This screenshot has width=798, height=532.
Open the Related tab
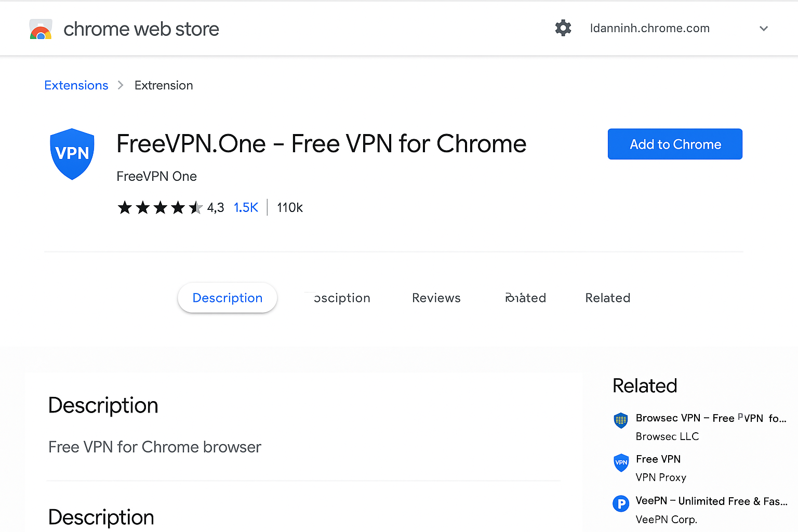tap(607, 298)
